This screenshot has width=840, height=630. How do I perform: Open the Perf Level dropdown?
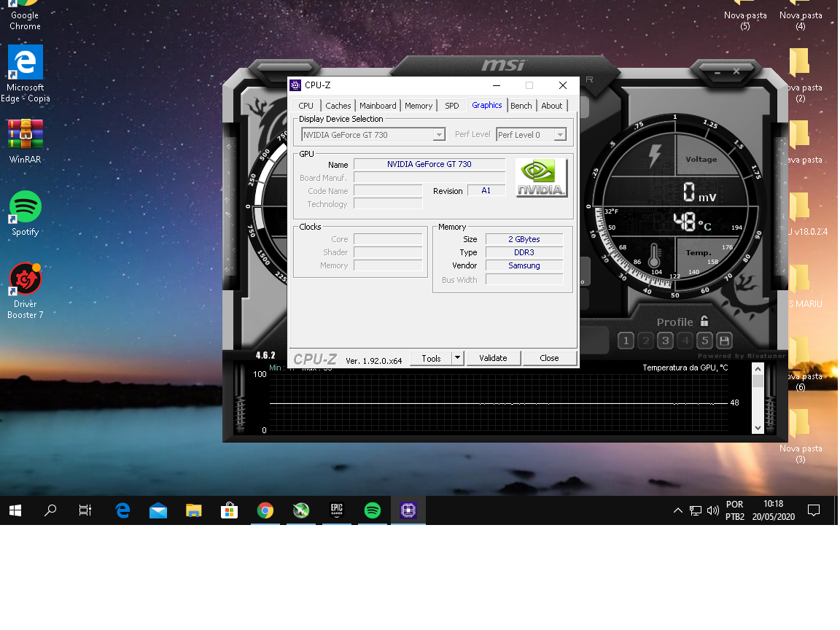tap(560, 134)
